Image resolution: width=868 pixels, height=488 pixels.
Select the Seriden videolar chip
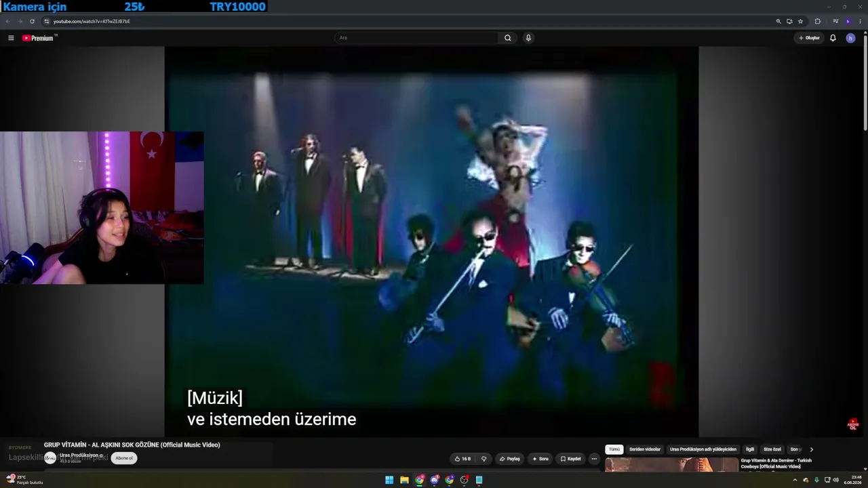[645, 449]
